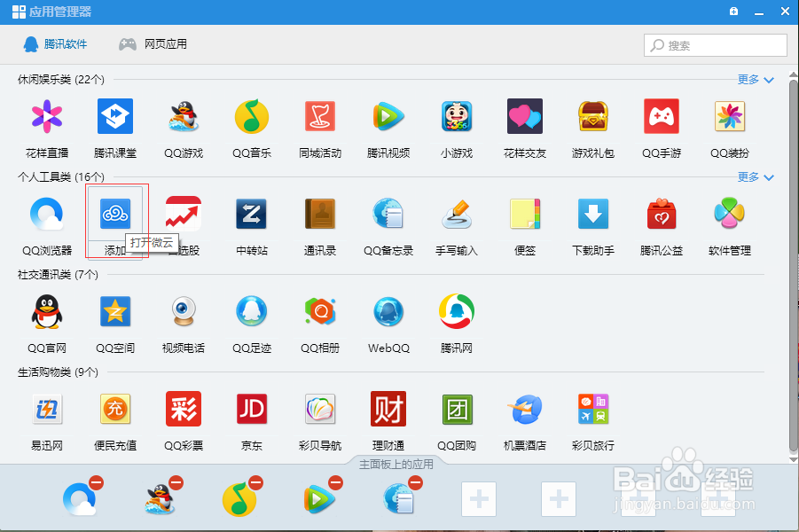
Task: Launch 机票酒店 flight booking app
Action: (x=525, y=409)
